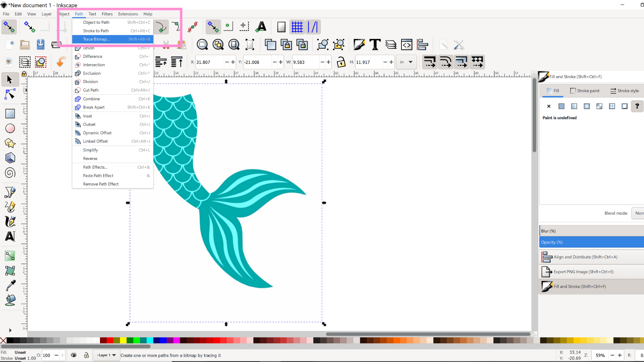644x362 pixels.
Task: Select the Calligraphy pen tool
Action: coord(10,222)
